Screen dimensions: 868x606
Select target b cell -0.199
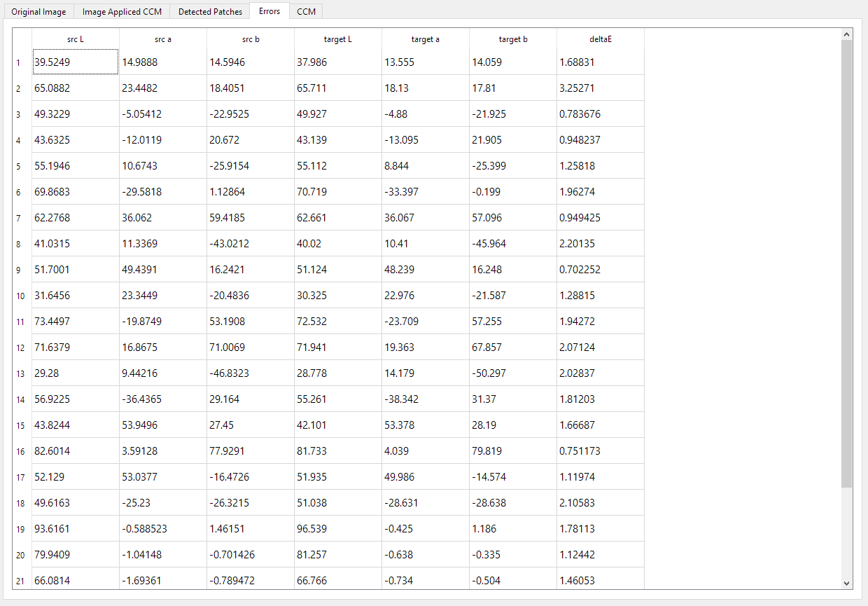[x=513, y=192]
